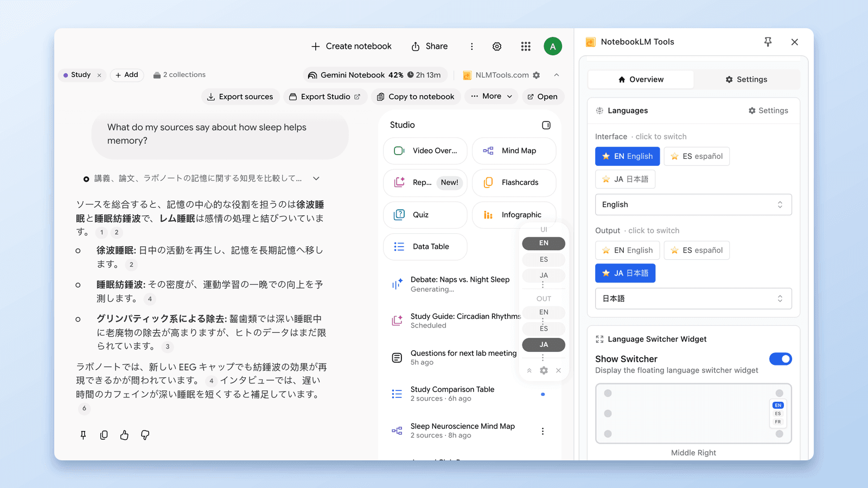Turn off the Show Switcher toggle
Screen dimensions: 868x488
coord(781,359)
